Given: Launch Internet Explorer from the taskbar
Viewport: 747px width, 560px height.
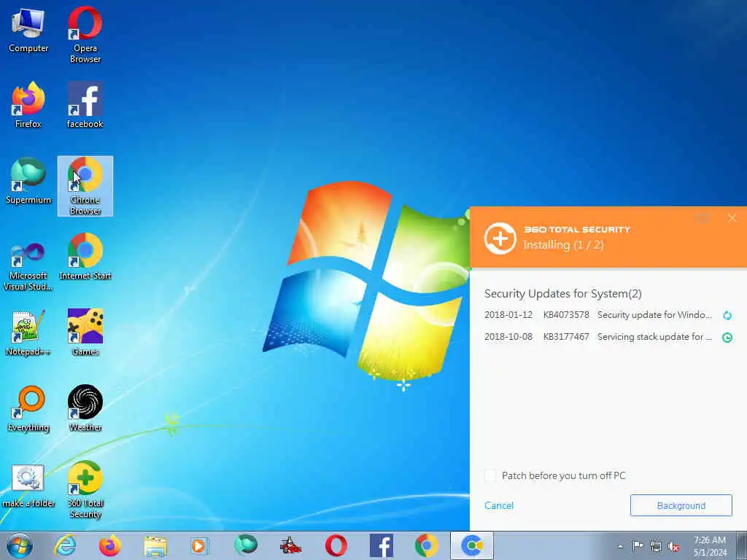Looking at the screenshot, I should tap(65, 545).
